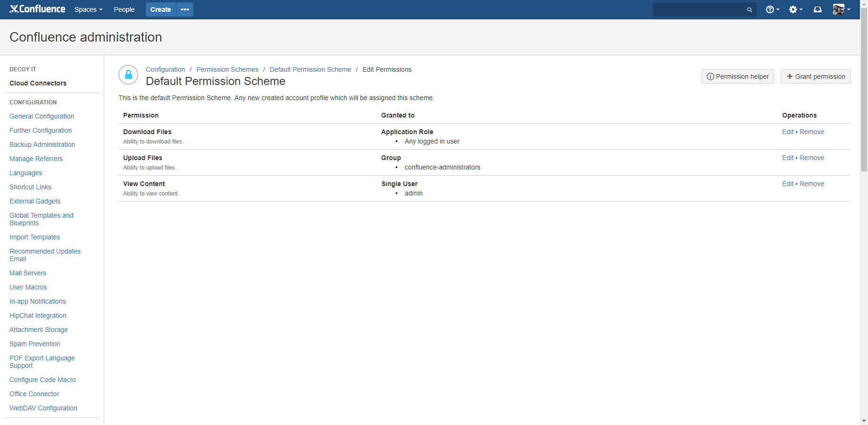The width and height of the screenshot is (868, 425).
Task: Open the settings gear menu
Action: pos(795,9)
